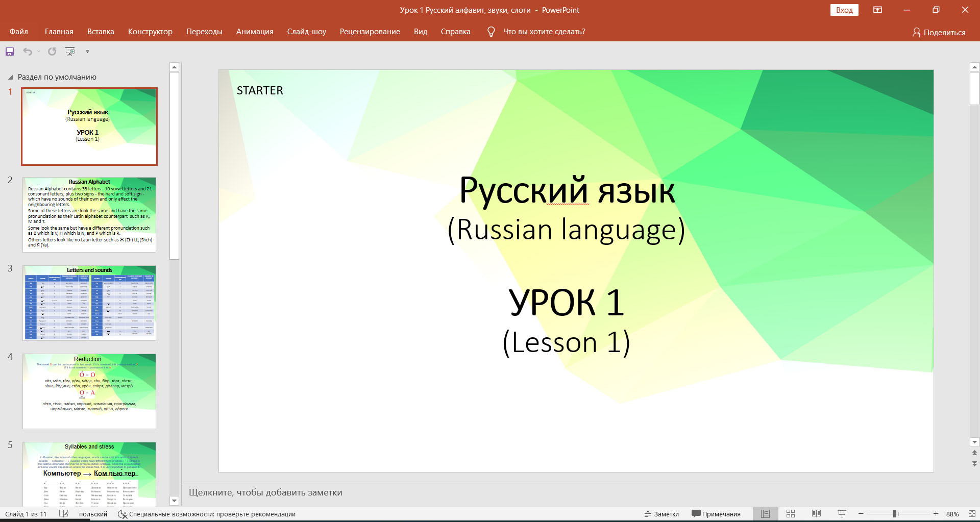
Task: Click the Поделиться share button
Action: coord(939,32)
